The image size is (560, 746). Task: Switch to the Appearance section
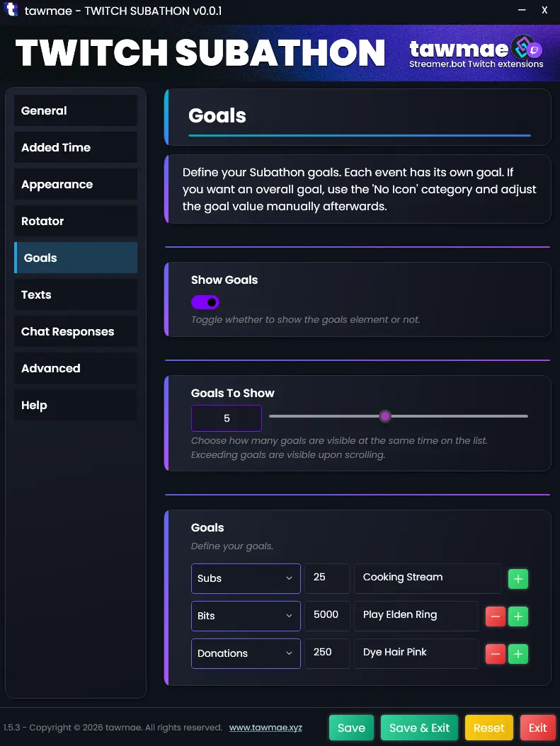click(76, 184)
